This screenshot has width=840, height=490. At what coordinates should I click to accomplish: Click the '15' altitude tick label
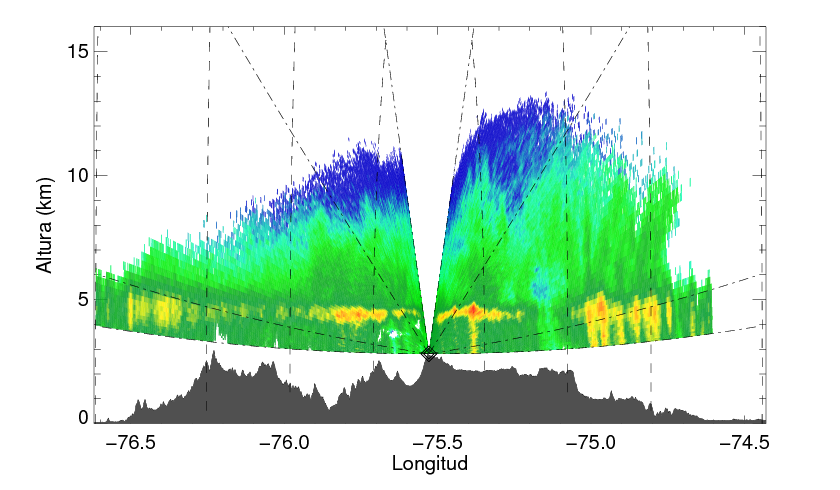click(77, 51)
